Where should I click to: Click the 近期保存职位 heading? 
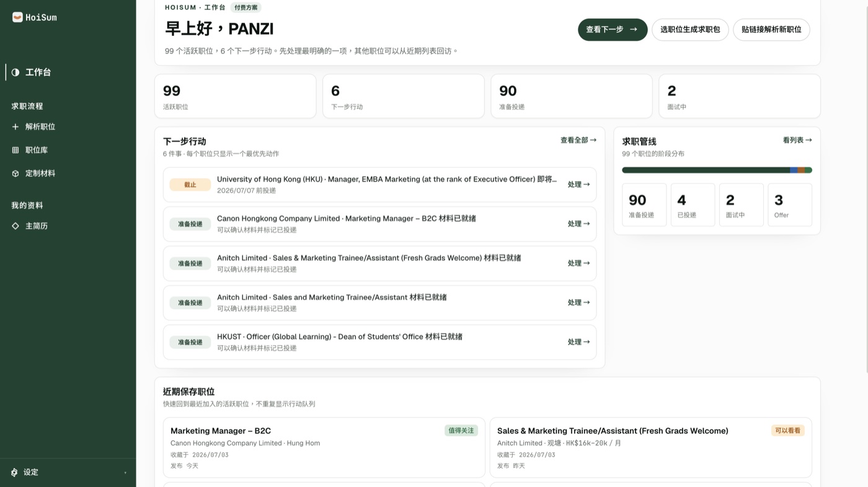pos(188,392)
